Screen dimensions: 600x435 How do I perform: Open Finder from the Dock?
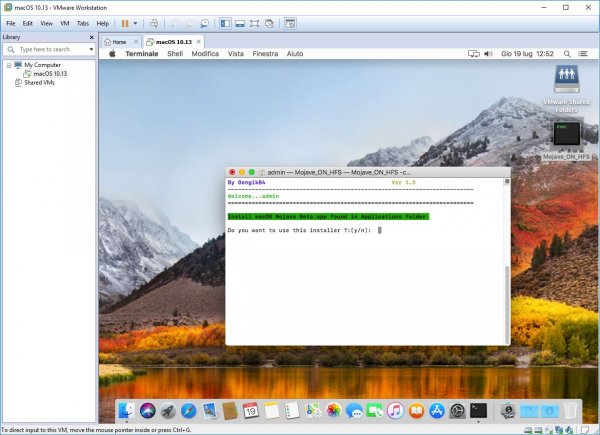tap(127, 411)
